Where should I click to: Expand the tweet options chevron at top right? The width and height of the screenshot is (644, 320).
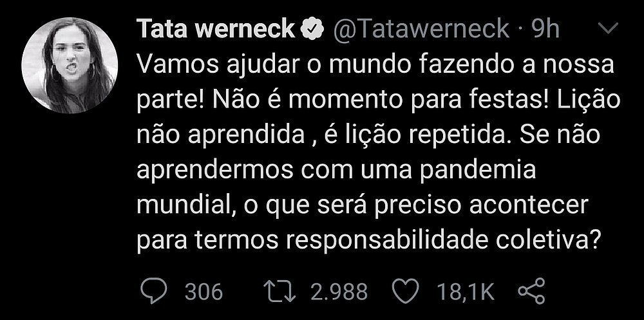606,29
